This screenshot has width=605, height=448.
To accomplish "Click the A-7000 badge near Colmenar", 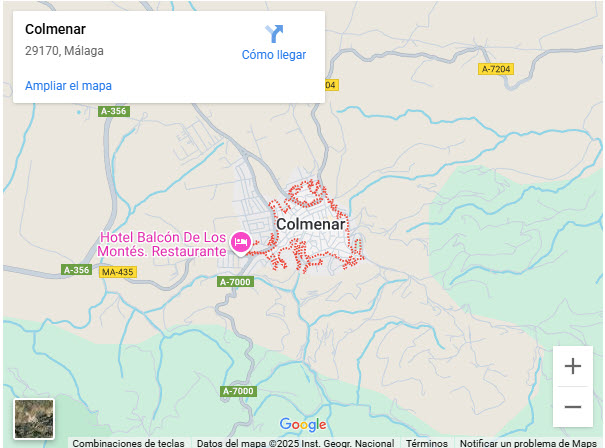I will tap(235, 282).
